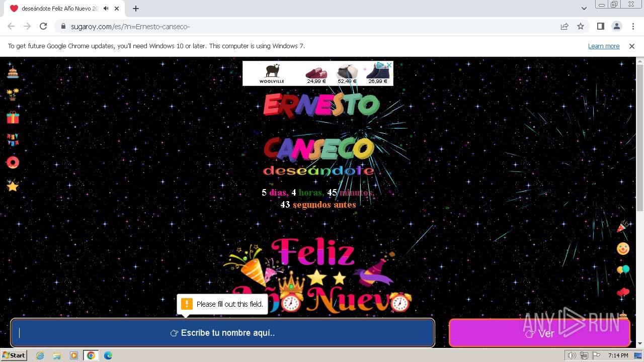Screen dimensions: 644x362
Task: Click the address bar URL
Action: click(130, 27)
